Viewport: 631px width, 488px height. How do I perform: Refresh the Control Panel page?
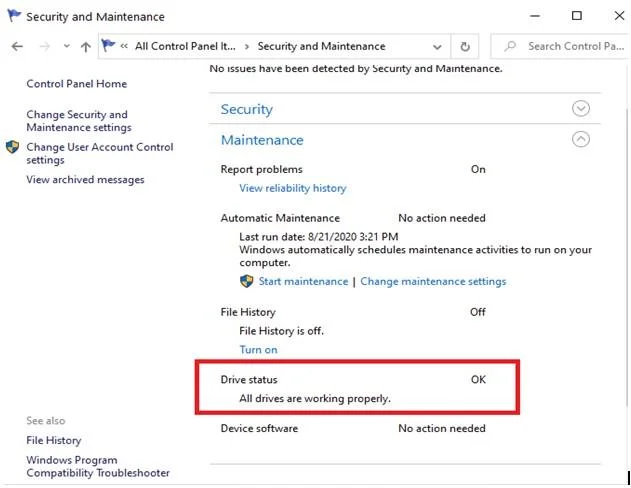pyautogui.click(x=465, y=47)
